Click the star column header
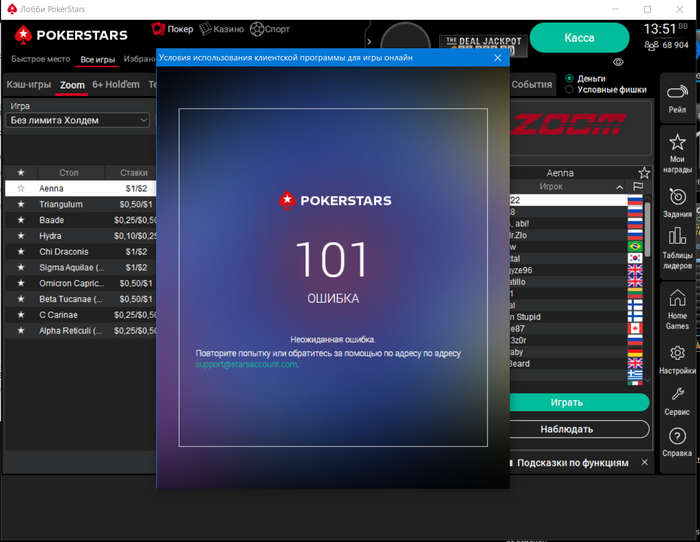This screenshot has height=542, width=700. (x=21, y=172)
